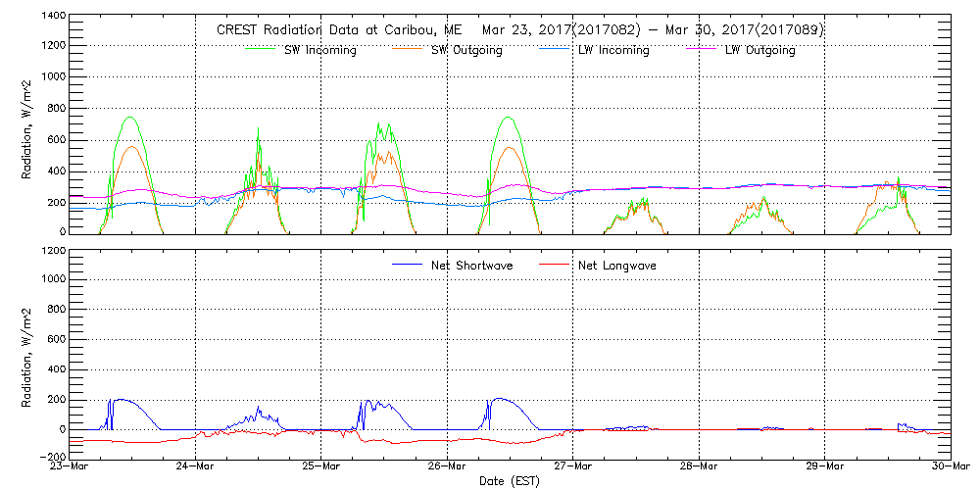This screenshot has height=490, width=980.
Task: Click the 1400 y-axis tick label
Action: (53, 17)
